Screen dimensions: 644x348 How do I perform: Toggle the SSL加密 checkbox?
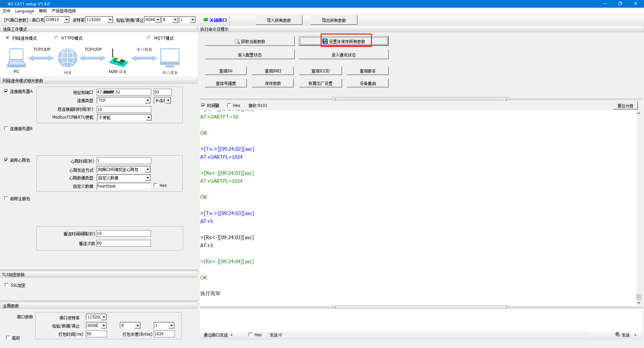coord(7,285)
